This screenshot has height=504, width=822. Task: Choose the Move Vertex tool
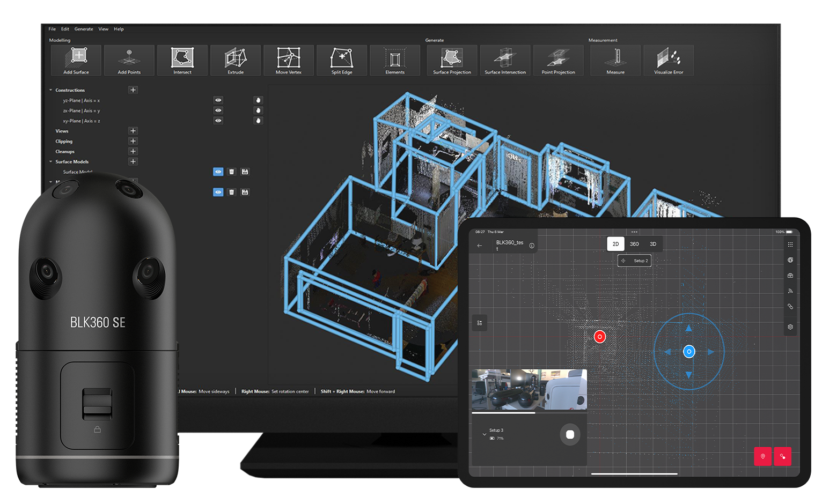click(289, 60)
